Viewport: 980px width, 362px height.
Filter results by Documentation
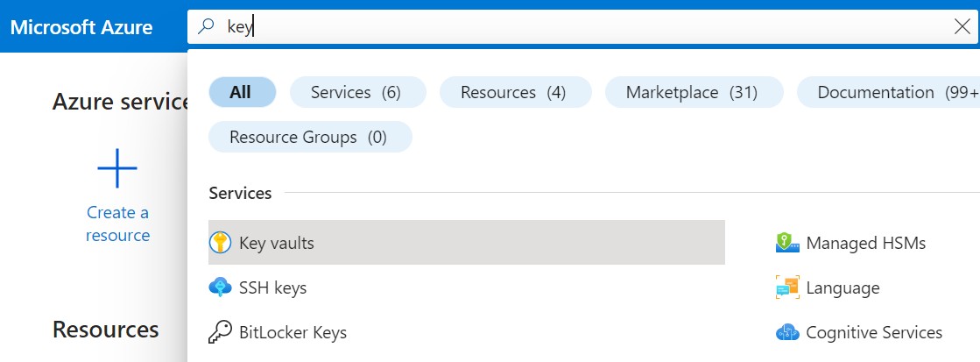point(888,93)
